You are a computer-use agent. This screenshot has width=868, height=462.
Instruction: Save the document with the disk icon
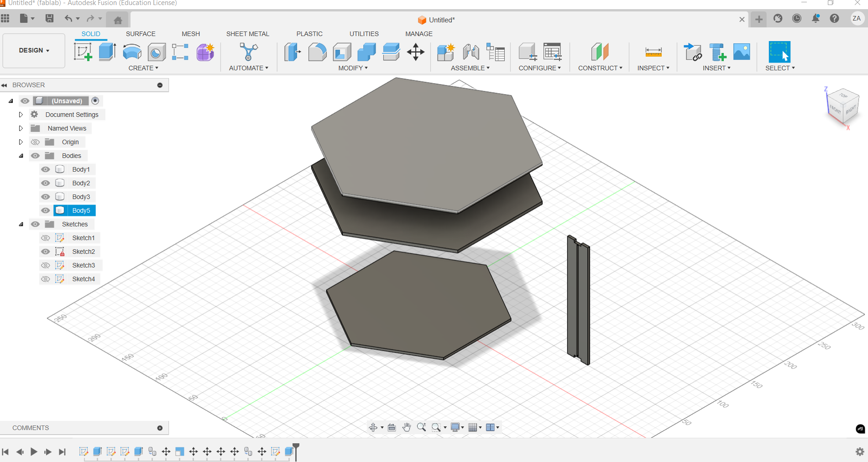49,18
